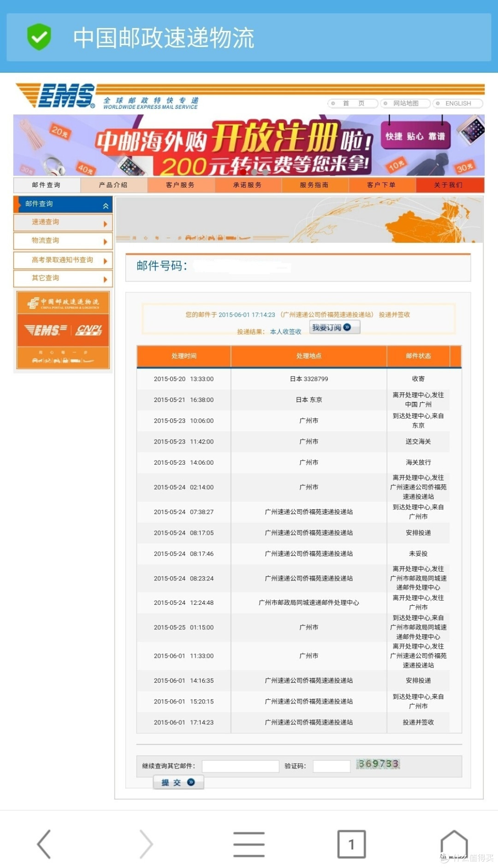Select the 收寄 status cell
The width and height of the screenshot is (498, 868).
[x=418, y=379]
